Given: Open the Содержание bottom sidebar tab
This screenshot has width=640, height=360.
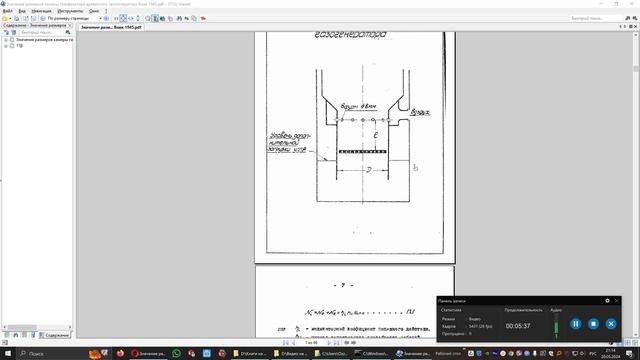Looking at the screenshot, I should 54,335.
